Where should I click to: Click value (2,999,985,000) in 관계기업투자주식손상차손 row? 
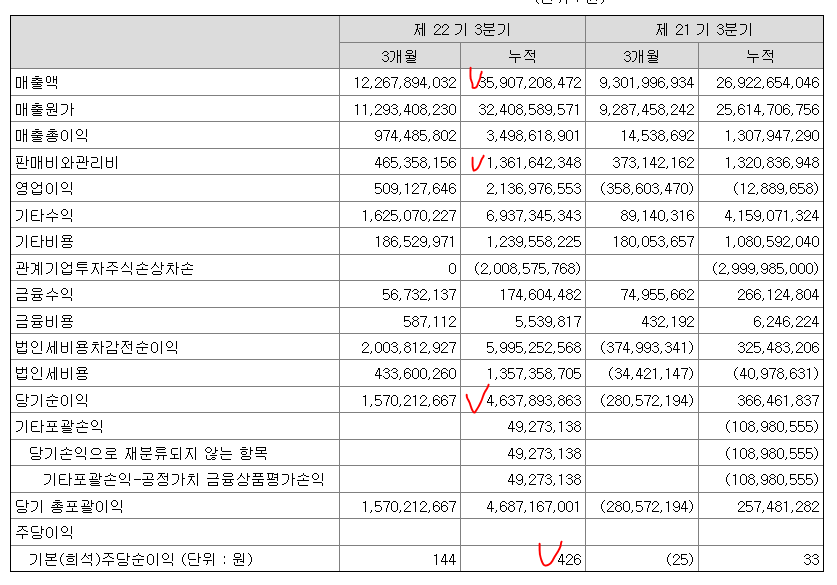765,268
